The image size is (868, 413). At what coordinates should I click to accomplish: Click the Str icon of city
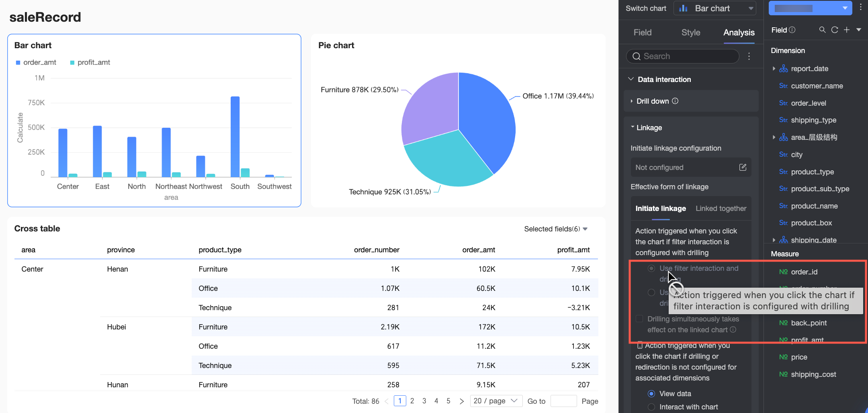tap(783, 154)
